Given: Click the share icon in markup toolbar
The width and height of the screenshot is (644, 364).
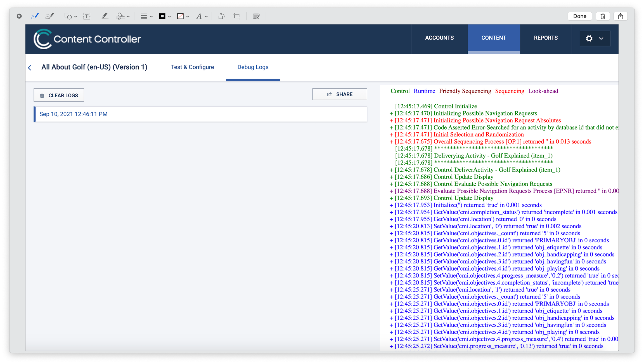Looking at the screenshot, I should 621,16.
